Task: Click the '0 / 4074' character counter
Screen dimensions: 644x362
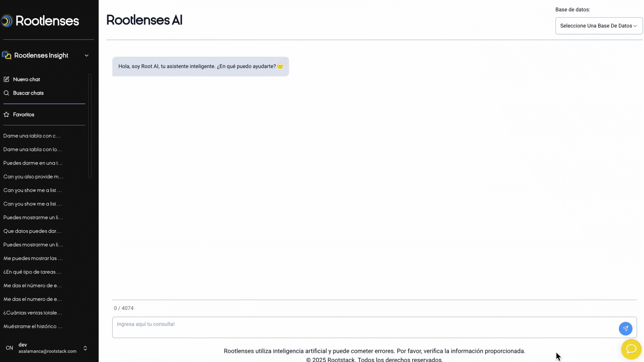Action: 124,308
